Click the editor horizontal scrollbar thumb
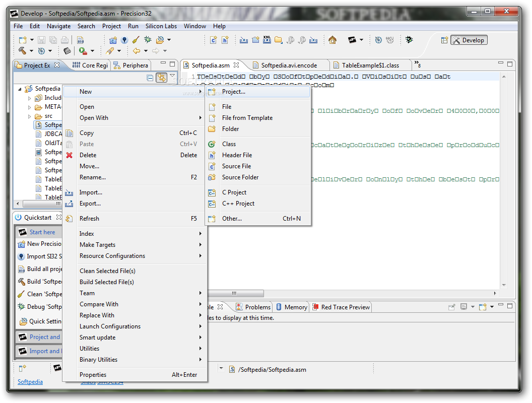 click(x=235, y=293)
